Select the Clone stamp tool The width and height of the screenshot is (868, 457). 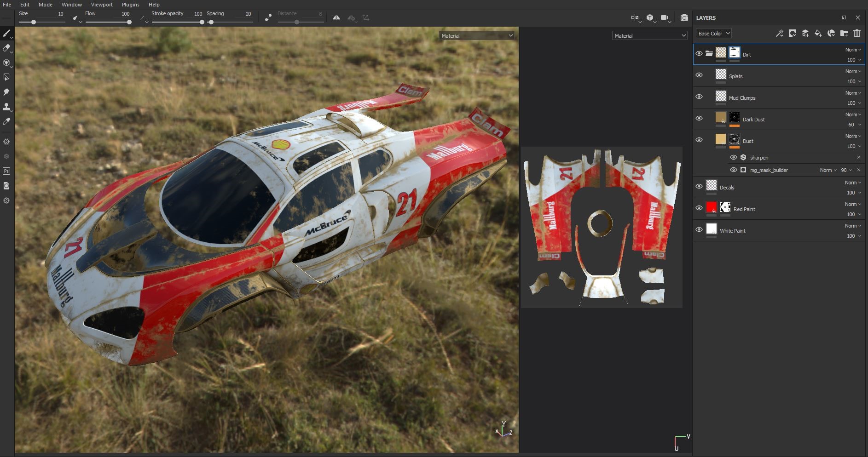pos(6,107)
